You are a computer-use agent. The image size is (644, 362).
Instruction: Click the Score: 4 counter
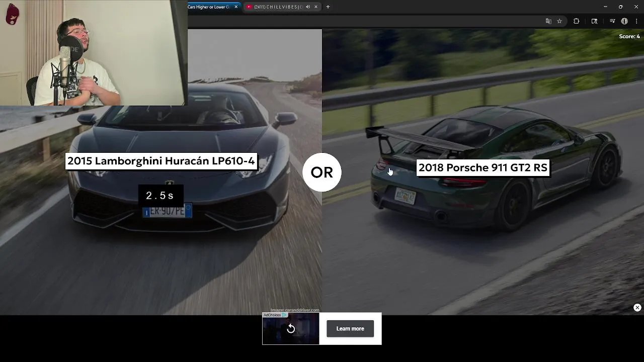pos(629,36)
